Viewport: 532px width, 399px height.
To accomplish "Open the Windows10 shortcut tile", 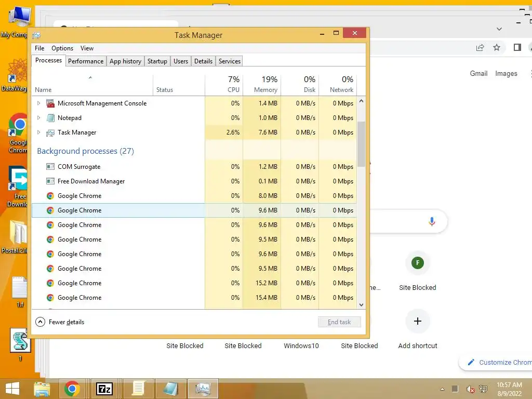I will pos(301,345).
